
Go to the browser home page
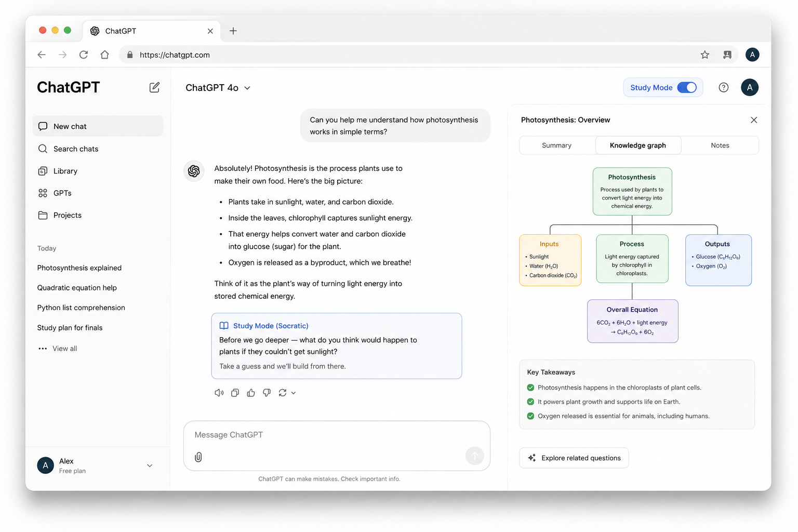105,55
